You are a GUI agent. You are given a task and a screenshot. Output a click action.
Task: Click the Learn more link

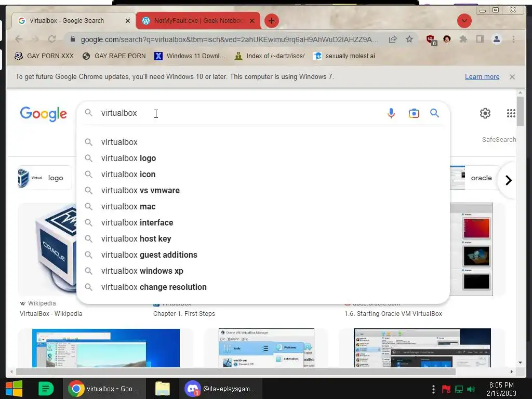click(482, 77)
